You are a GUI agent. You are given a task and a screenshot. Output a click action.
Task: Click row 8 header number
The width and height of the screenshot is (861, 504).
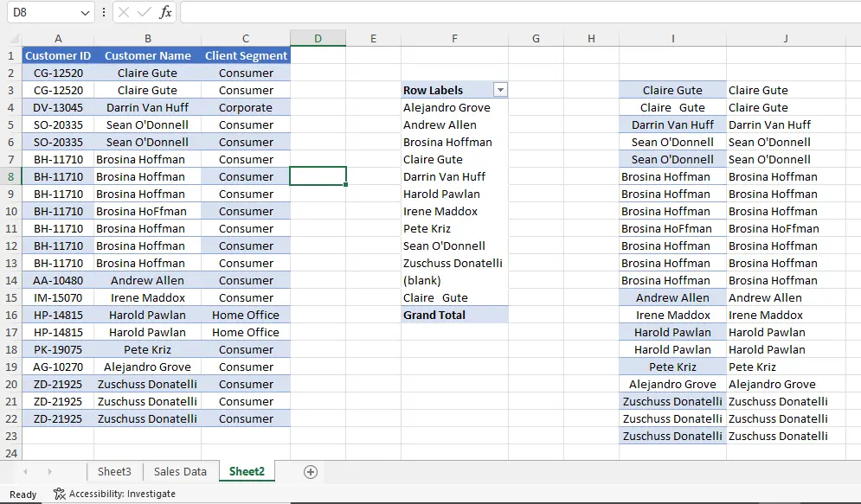[x=10, y=176]
